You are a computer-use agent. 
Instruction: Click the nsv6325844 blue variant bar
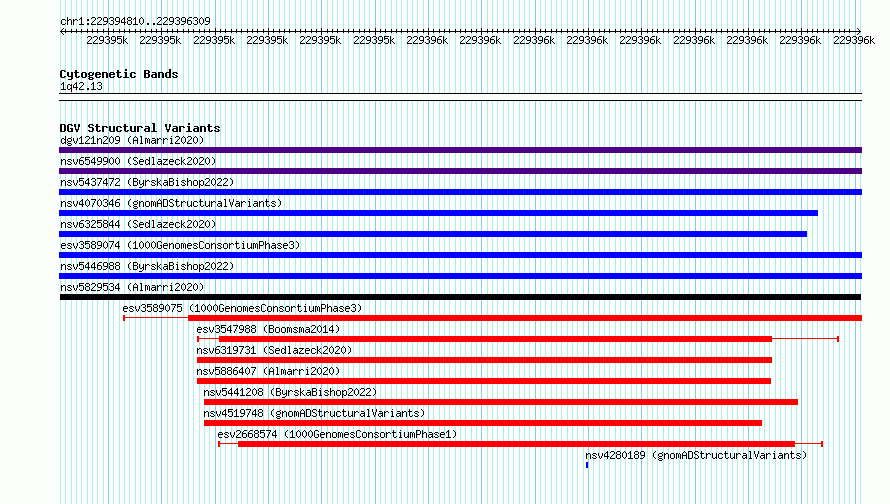433,234
